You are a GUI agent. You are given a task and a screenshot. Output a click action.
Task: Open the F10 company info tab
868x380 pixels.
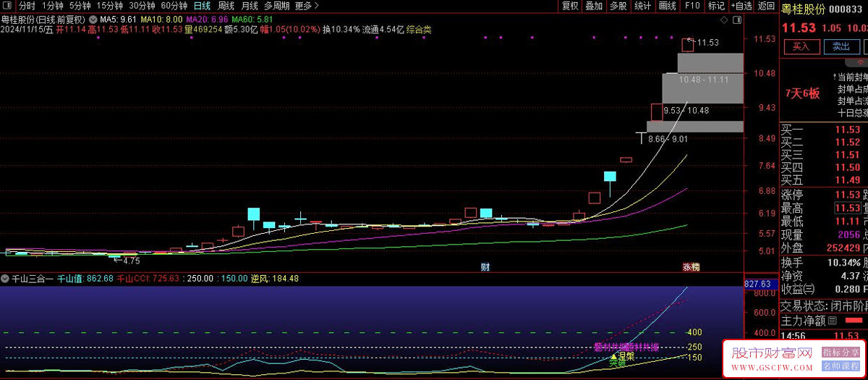(692, 6)
